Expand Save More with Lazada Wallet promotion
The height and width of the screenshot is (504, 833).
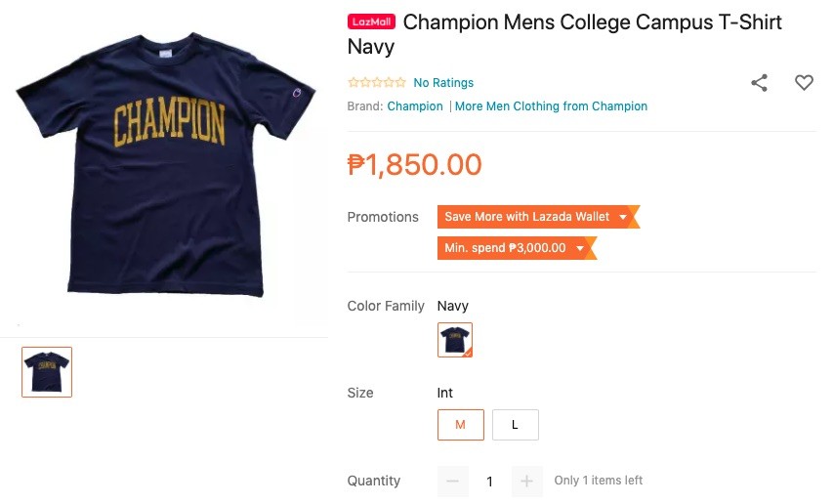pos(538,217)
